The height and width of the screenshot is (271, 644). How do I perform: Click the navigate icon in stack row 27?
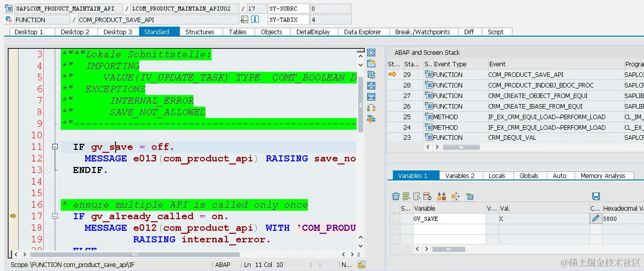click(428, 96)
